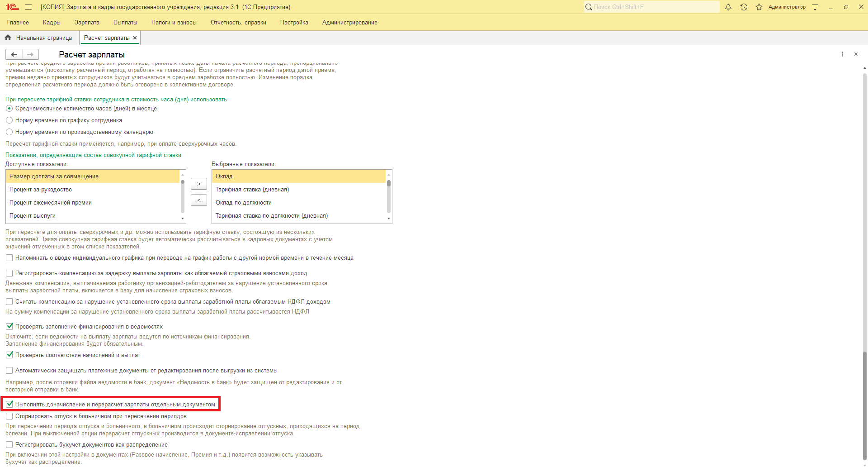Select Тарифная ставка (дневная) row

299,190
